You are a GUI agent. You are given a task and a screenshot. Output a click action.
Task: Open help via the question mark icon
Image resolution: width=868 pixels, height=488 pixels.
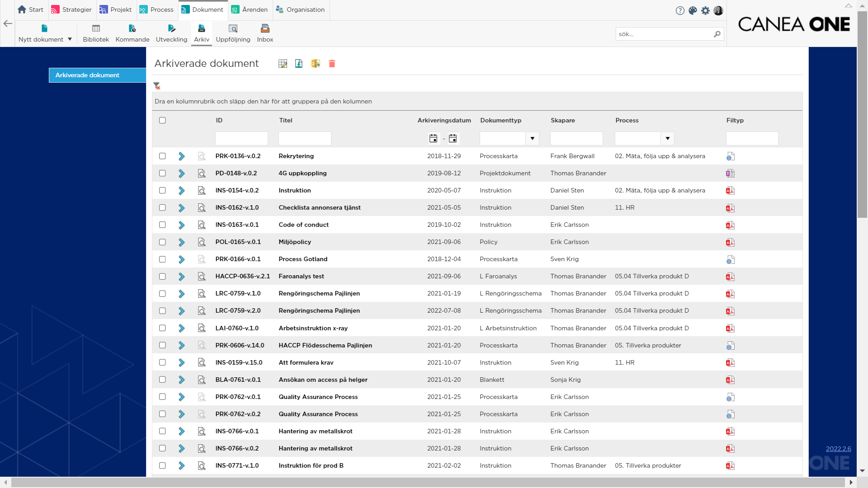[680, 10]
